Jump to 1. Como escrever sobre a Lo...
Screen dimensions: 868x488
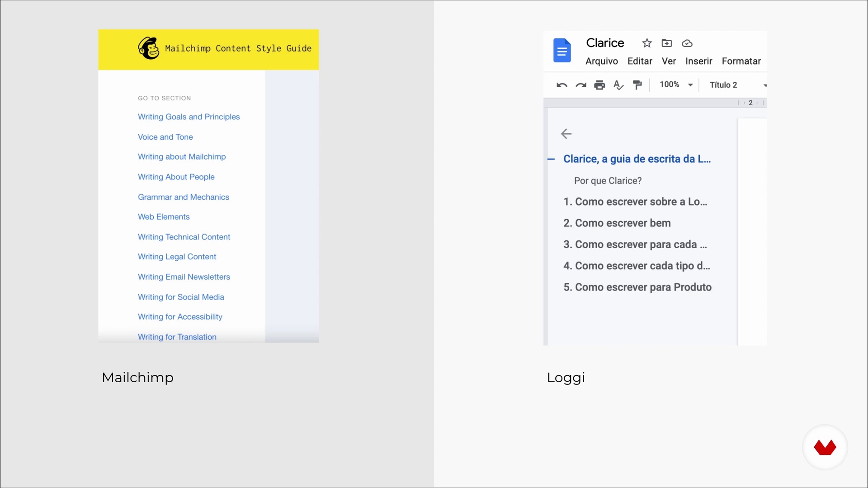point(635,202)
